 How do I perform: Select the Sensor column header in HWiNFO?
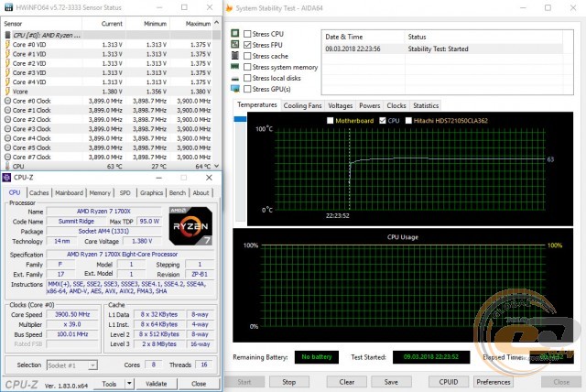[x=41, y=24]
